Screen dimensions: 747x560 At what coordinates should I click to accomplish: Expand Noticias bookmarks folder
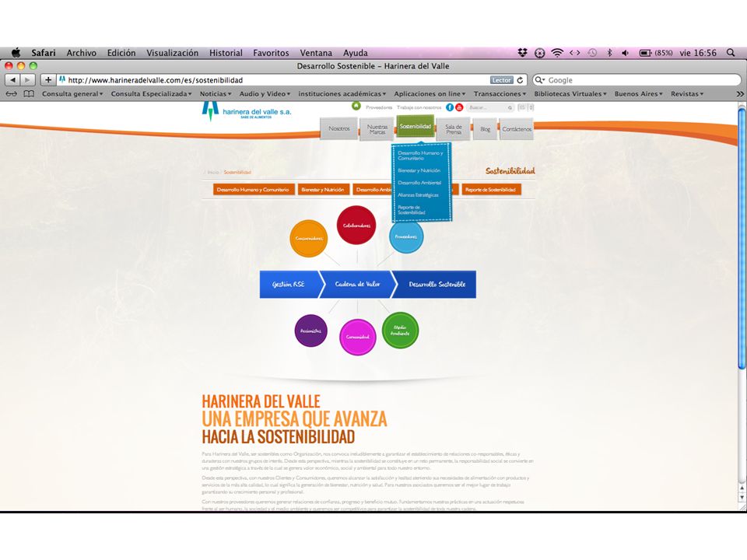point(216,94)
